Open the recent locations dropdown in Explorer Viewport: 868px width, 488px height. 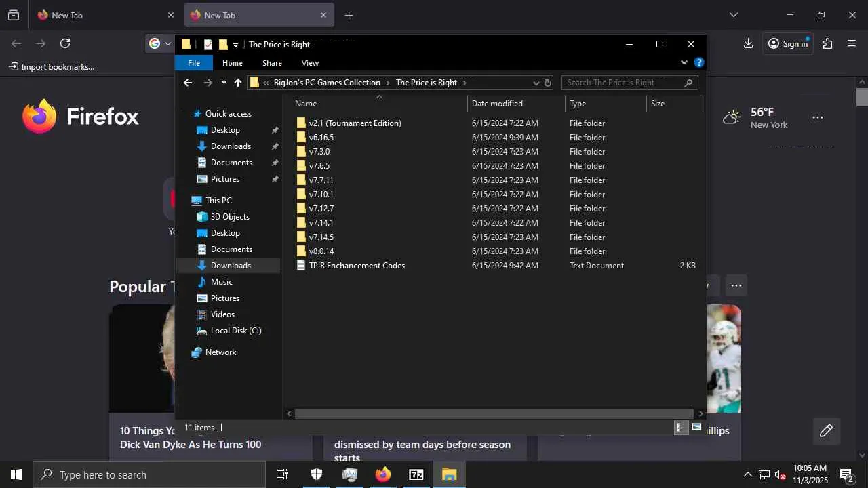click(x=224, y=83)
